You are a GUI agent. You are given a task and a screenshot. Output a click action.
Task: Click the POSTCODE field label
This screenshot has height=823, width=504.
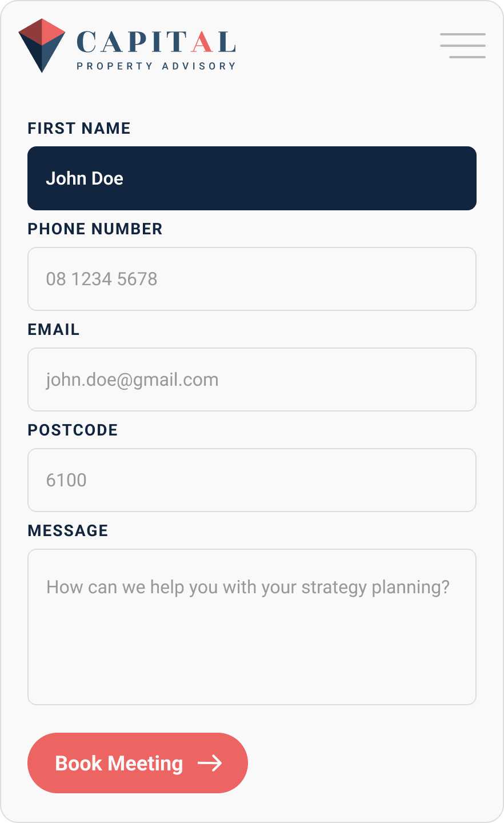tap(73, 430)
